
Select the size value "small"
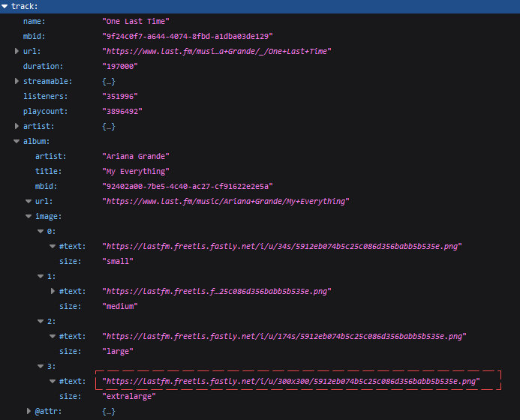(118, 261)
